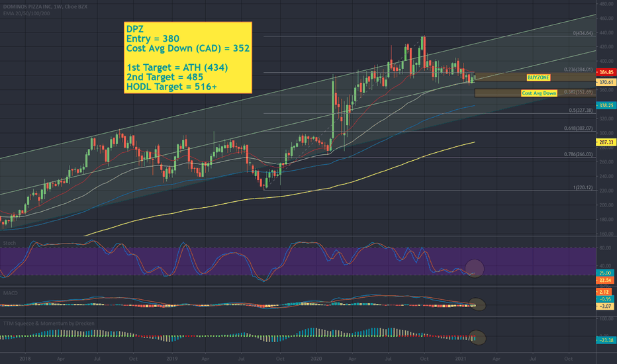Click the 1(220.12) Fibonacci level label
The image size is (617, 364).
(583, 188)
